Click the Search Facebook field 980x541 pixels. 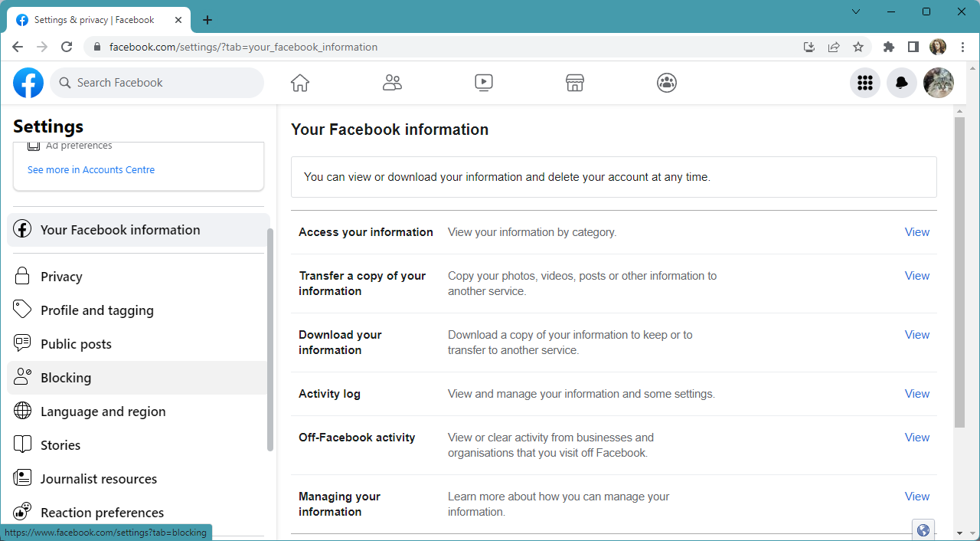click(157, 82)
